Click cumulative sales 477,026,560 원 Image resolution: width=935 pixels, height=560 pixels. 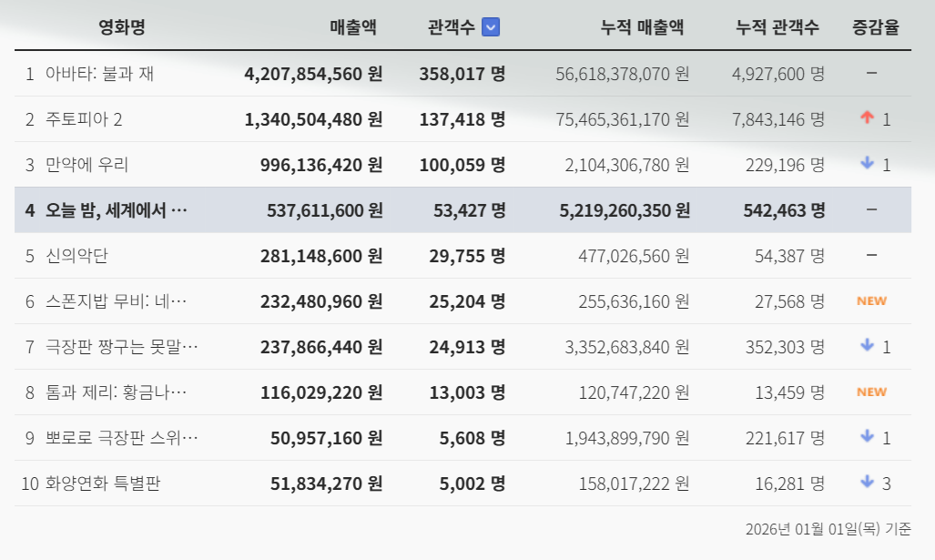point(634,256)
